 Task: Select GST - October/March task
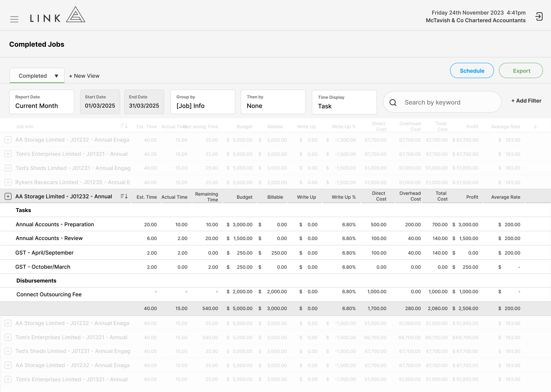pos(43,267)
